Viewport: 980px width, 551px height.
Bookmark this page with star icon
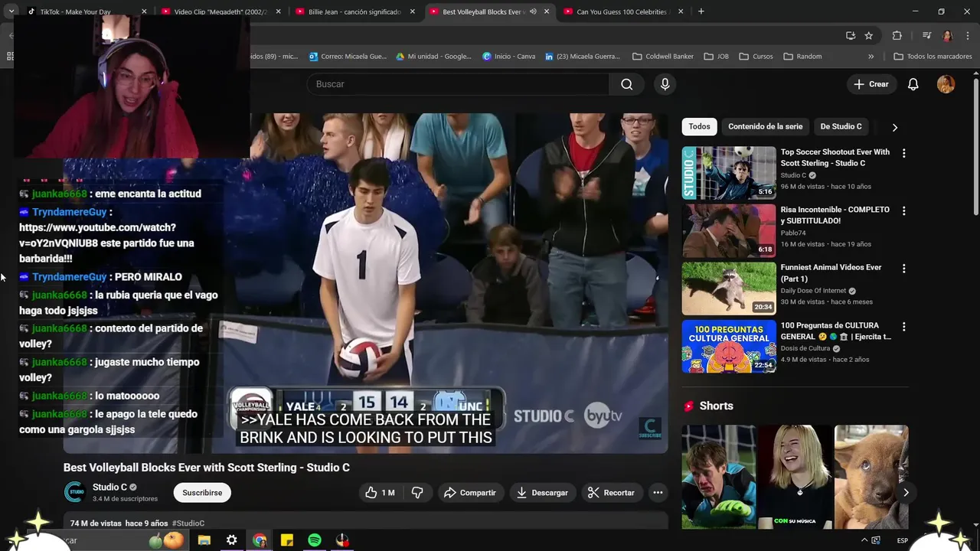click(x=868, y=35)
